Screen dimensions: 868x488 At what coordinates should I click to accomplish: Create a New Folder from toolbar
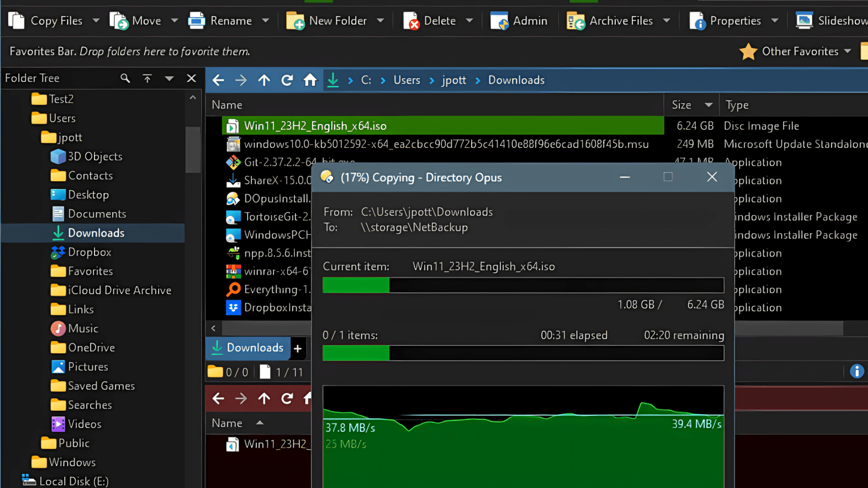point(326,21)
